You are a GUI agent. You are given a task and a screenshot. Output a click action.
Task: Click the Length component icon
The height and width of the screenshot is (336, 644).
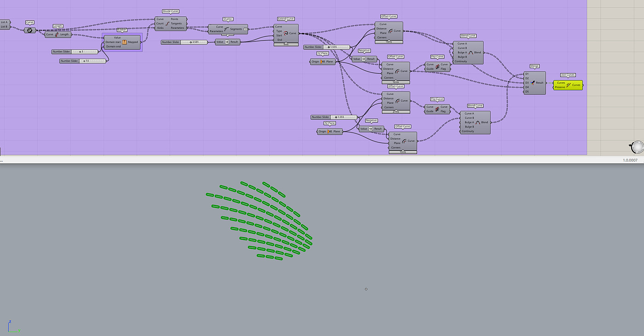pos(57,35)
